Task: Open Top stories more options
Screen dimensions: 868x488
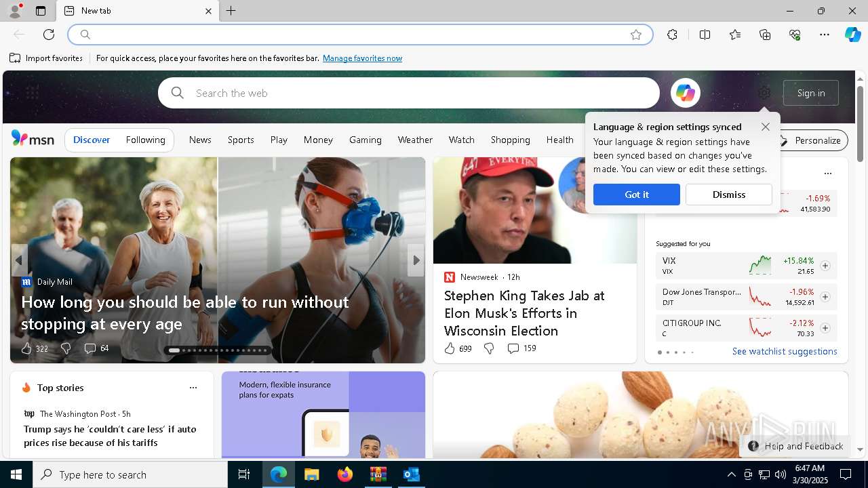Action: click(x=193, y=388)
